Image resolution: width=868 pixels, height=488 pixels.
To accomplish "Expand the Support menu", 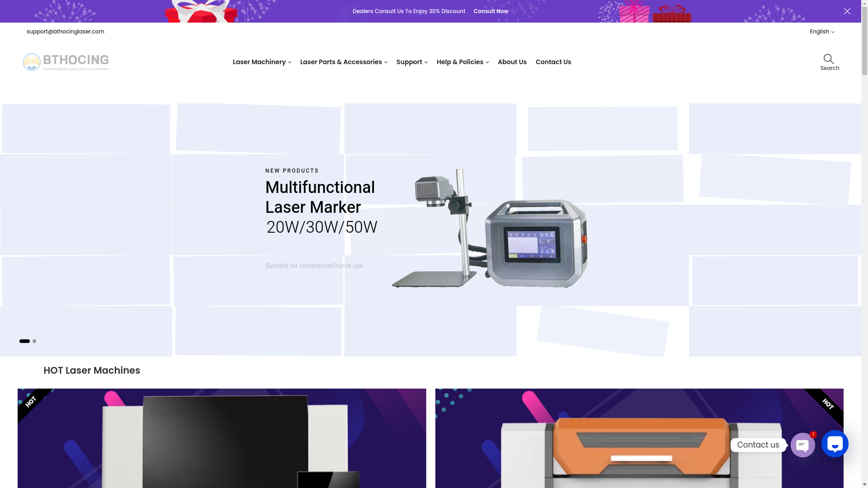I will [x=412, y=62].
